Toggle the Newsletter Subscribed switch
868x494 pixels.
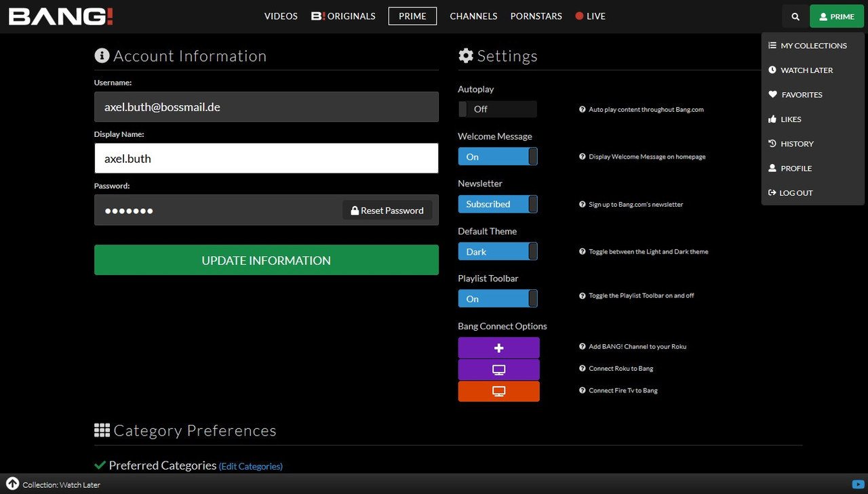click(498, 204)
